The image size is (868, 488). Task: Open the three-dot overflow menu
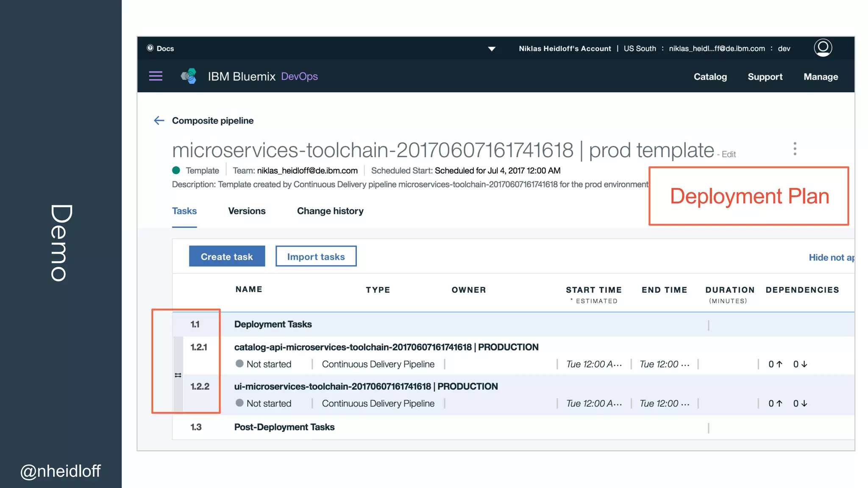coord(795,149)
